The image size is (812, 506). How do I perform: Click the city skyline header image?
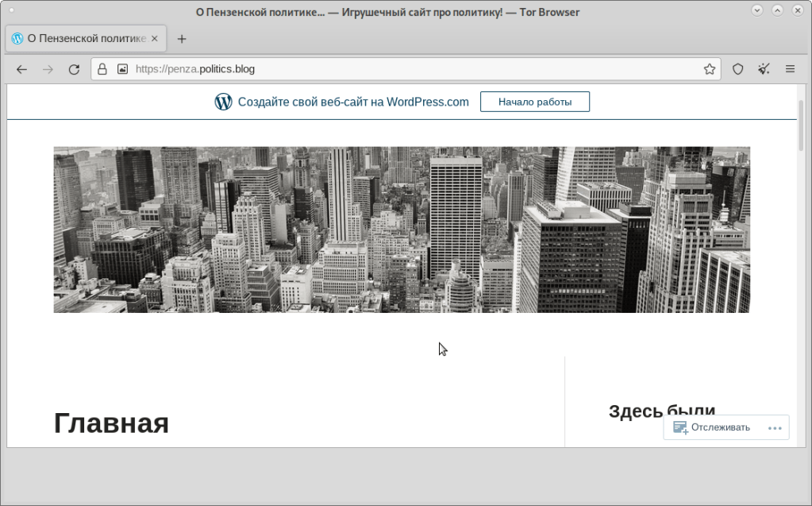401,230
